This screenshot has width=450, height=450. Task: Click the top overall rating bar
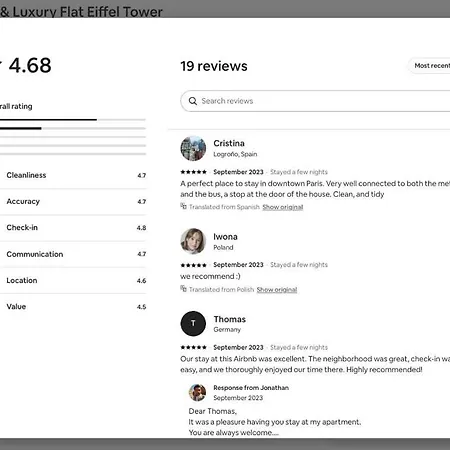click(73, 119)
